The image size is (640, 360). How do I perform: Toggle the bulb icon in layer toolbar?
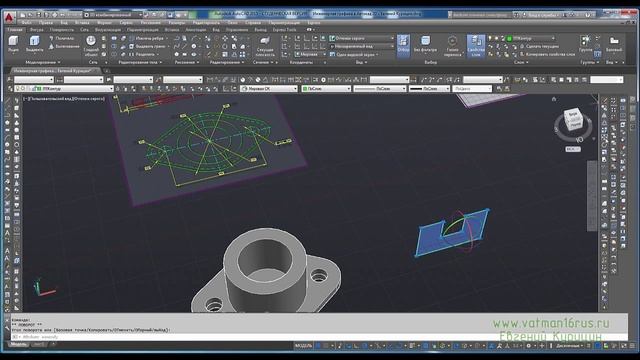click(x=18, y=89)
